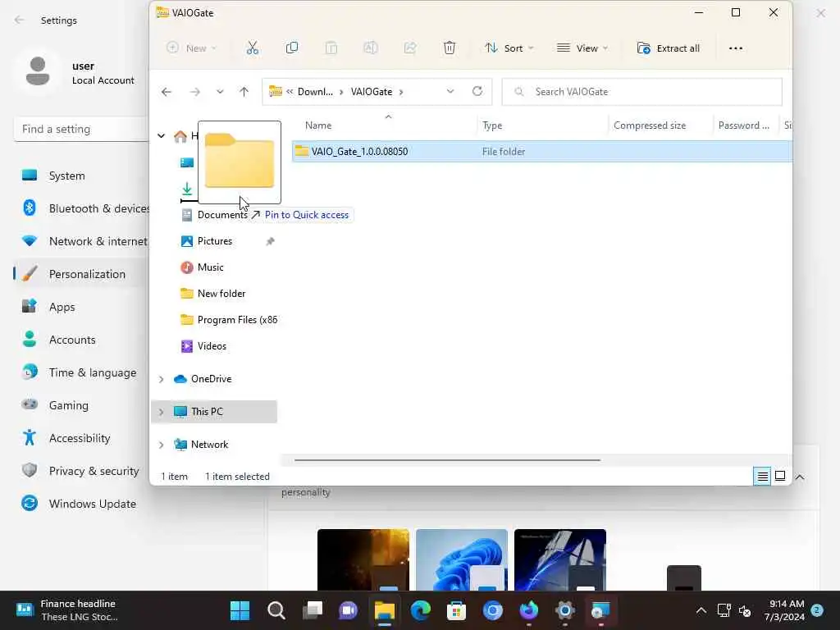Open the Sort menu in Explorer
840x630 pixels.
(509, 48)
